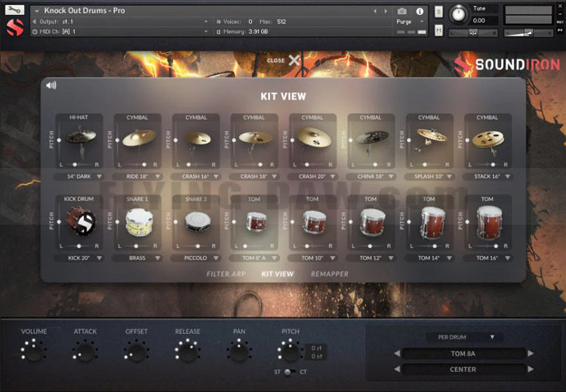Open the TOM 12" dropdown
The image size is (566, 392).
371,258
